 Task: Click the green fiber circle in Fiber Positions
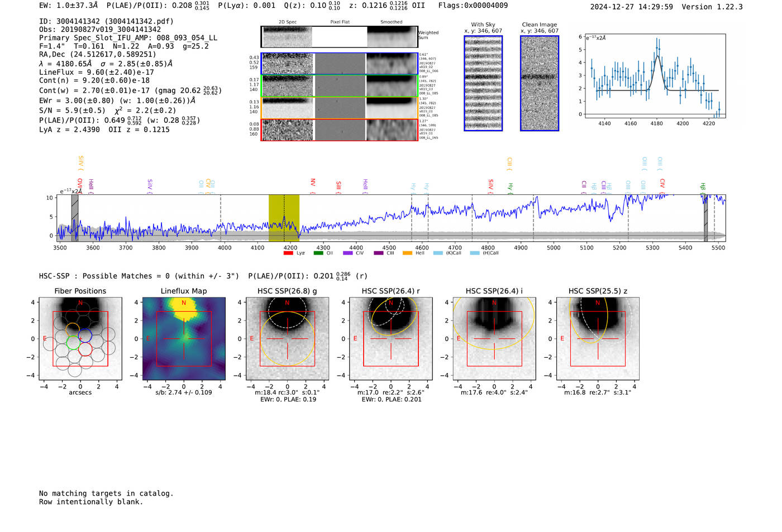[73, 343]
